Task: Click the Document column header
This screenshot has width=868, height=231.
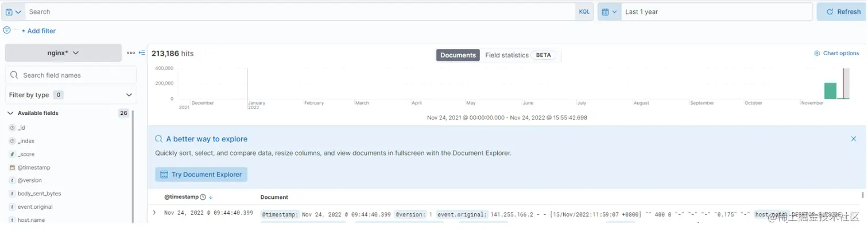Action: point(274,197)
